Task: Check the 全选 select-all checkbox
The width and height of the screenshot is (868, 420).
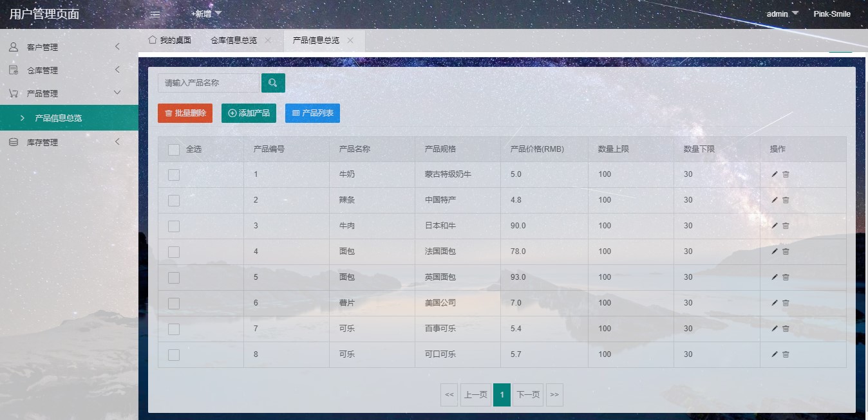Action: (173, 149)
